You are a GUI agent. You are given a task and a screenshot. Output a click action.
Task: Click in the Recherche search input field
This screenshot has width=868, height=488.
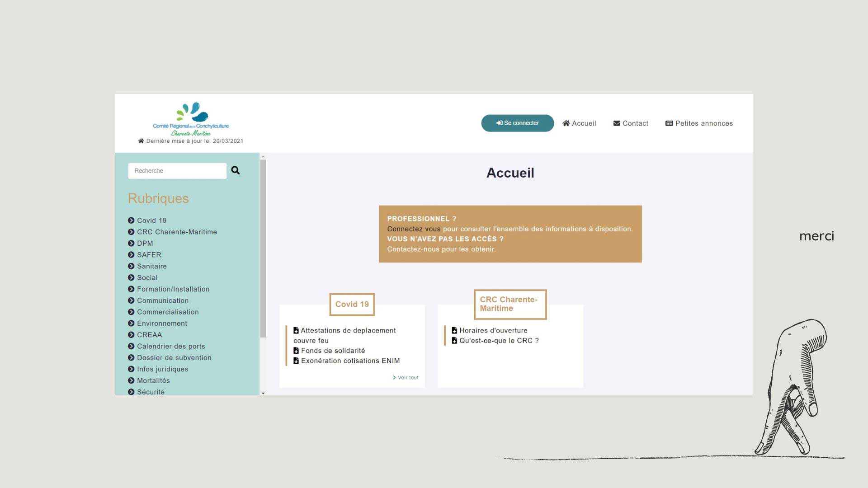pyautogui.click(x=177, y=170)
